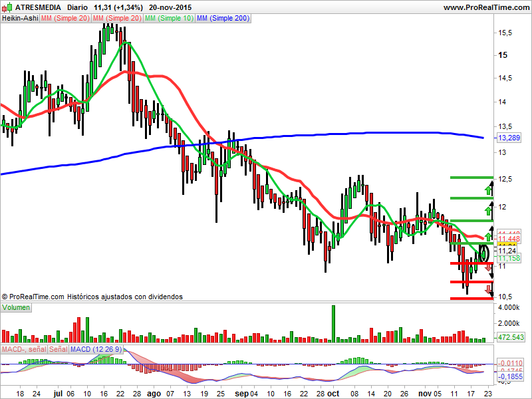Screen dimensions: 532x399
Task: Click the red MM (Simple 20) label beside MM (Simple 10)
Action: click(117, 19)
